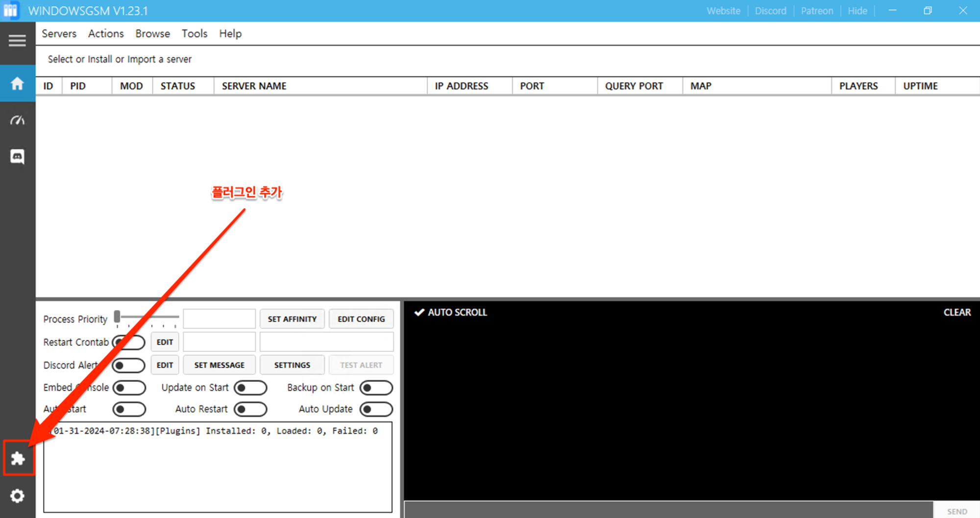Image resolution: width=980 pixels, height=518 pixels.
Task: Open the Patreon link in title bar
Action: click(x=817, y=11)
